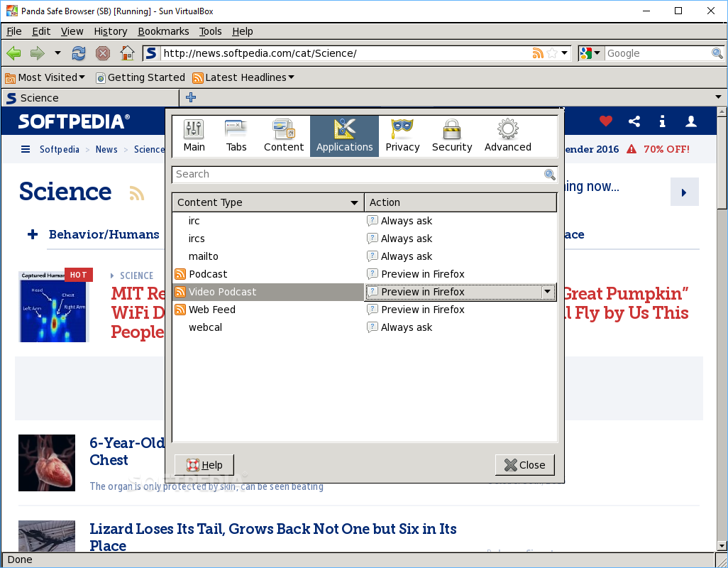Stop loading with the red X icon
Viewport: 728px width, 568px height.
click(x=103, y=53)
